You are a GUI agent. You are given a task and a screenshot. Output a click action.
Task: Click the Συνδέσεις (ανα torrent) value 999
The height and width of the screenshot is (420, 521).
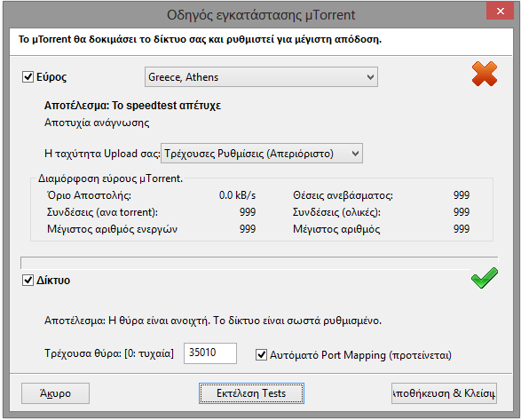pyautogui.click(x=248, y=212)
